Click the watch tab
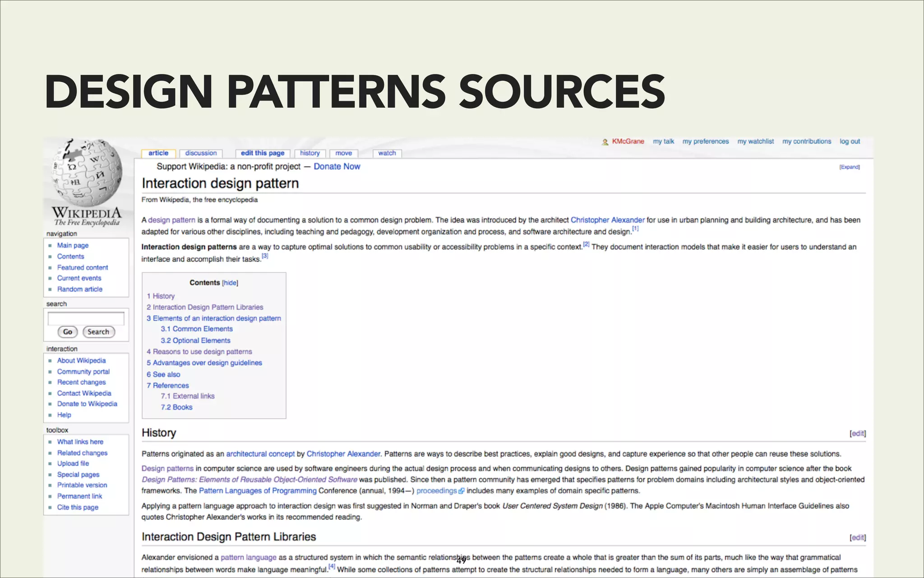 pyautogui.click(x=387, y=153)
